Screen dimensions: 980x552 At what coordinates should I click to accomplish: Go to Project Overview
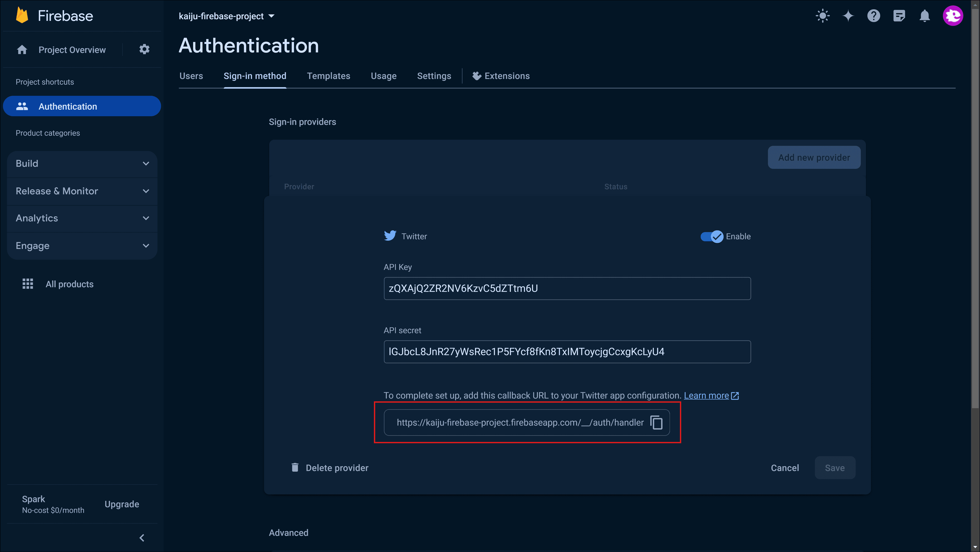[x=72, y=50]
